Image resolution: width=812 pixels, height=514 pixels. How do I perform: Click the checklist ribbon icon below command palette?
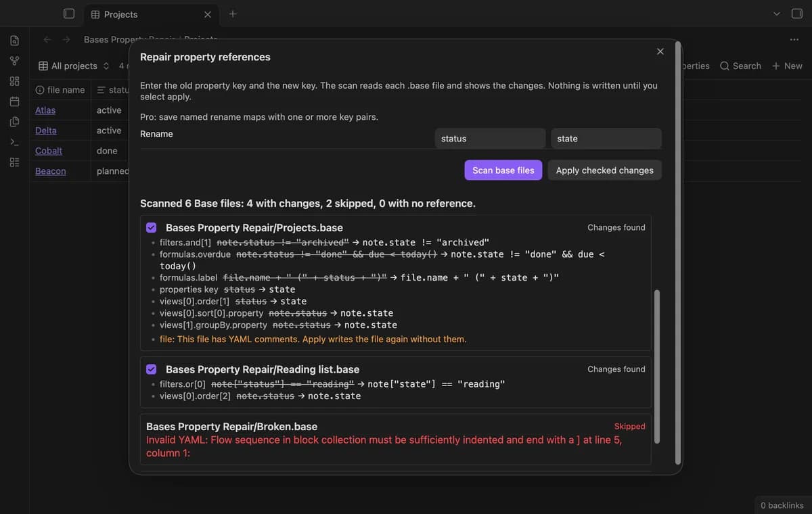coord(14,162)
